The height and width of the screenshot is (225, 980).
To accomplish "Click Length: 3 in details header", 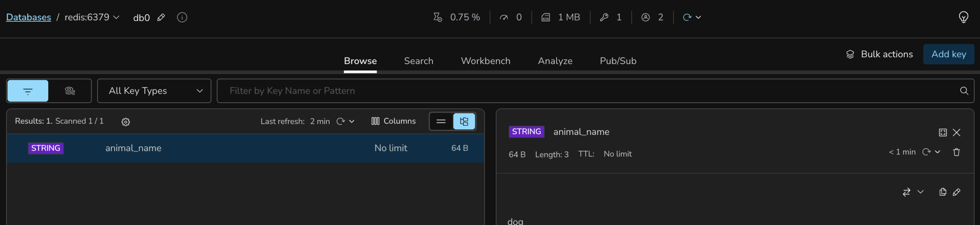I will pyautogui.click(x=552, y=154).
